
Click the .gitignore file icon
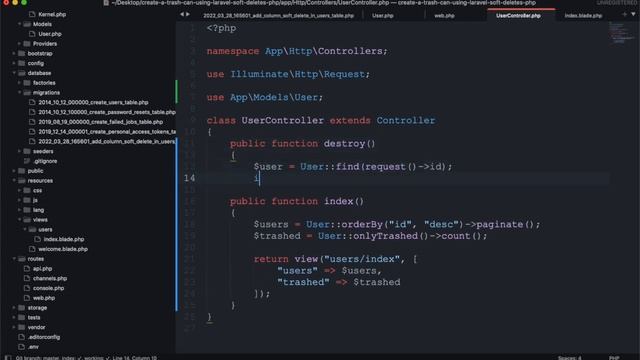point(27,161)
